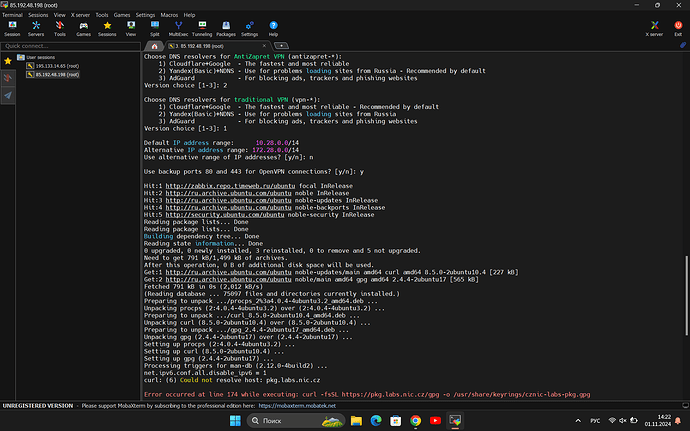Open the clock showing 14:22
Image resolution: width=690 pixels, height=431 pixels.
(658, 420)
